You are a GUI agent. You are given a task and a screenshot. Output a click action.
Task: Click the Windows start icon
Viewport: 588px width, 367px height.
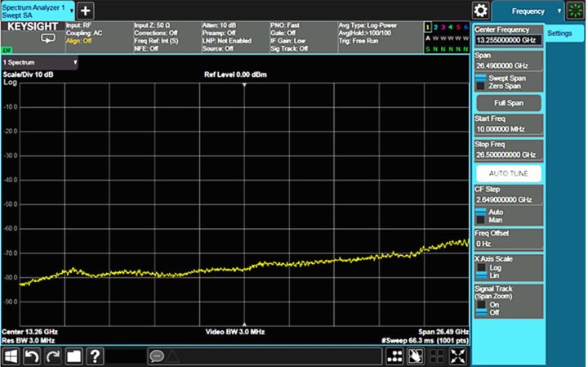[12, 356]
